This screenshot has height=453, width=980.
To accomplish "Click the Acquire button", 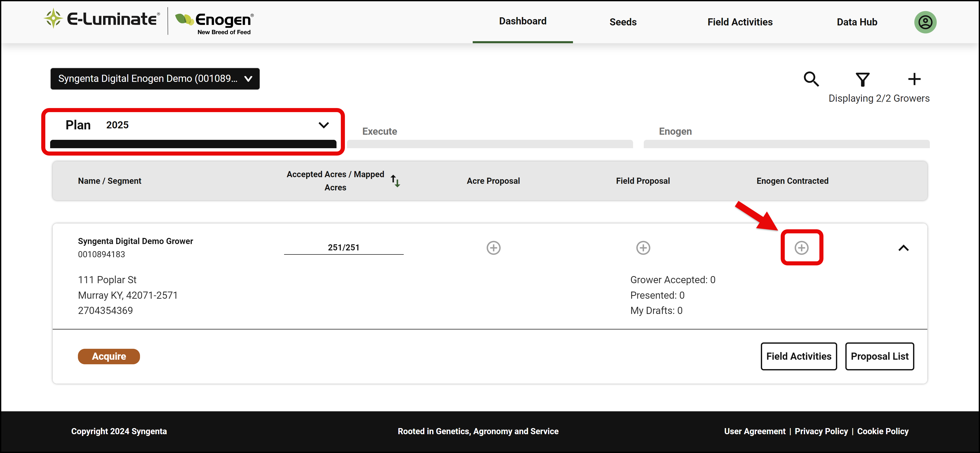I will tap(109, 356).
